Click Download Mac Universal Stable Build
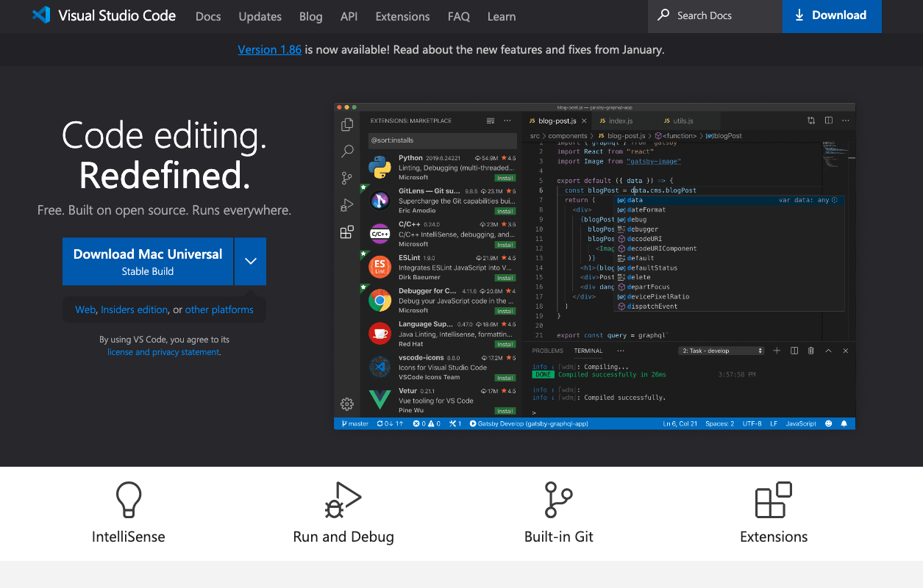 coord(148,261)
